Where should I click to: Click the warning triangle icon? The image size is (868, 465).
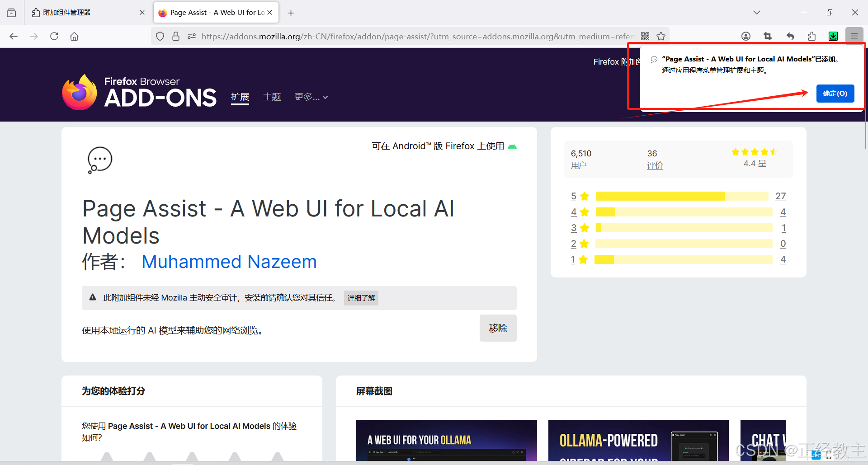pos(93,297)
